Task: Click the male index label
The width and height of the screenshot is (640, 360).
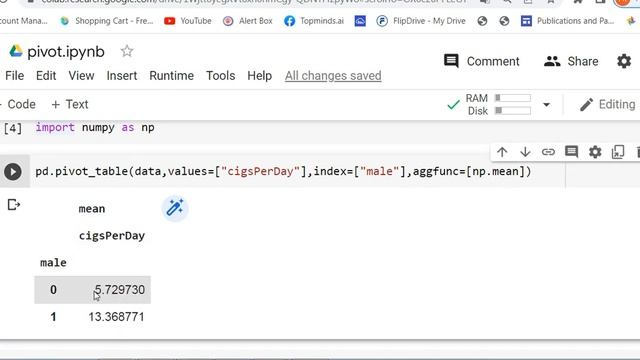Action: point(53,263)
